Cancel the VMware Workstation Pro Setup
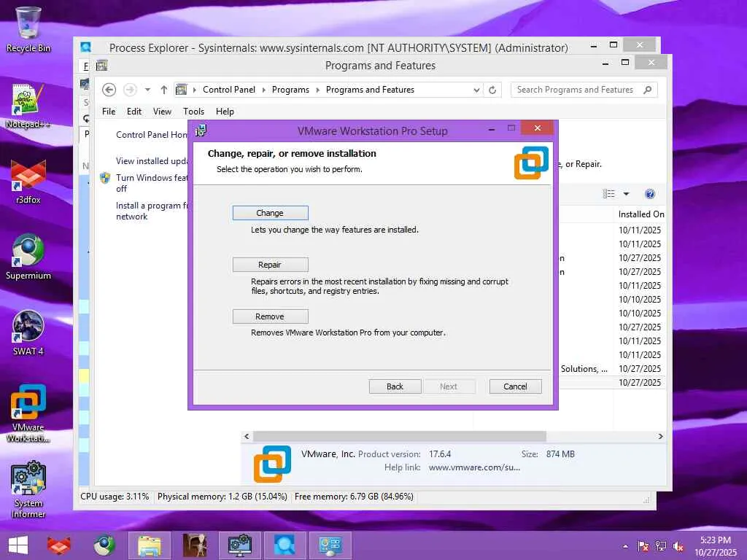Image resolution: width=747 pixels, height=560 pixels. 516,386
